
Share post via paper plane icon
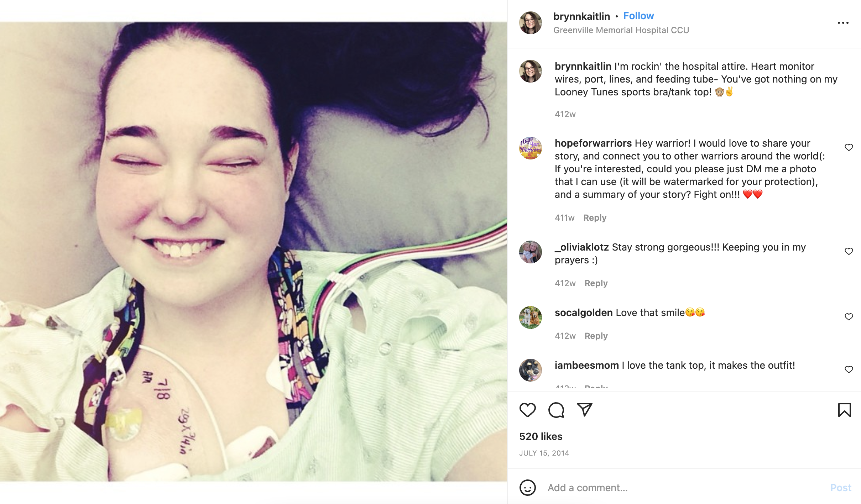(584, 410)
